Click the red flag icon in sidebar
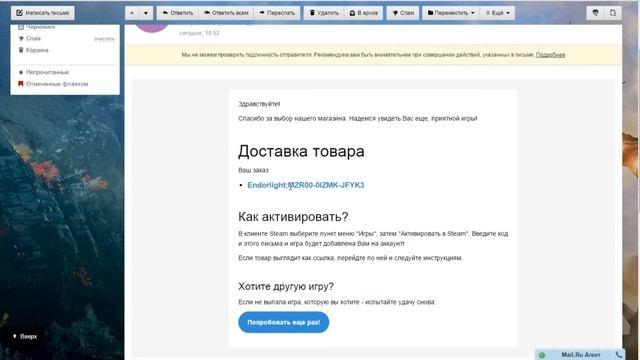The image size is (640, 360). (x=21, y=84)
